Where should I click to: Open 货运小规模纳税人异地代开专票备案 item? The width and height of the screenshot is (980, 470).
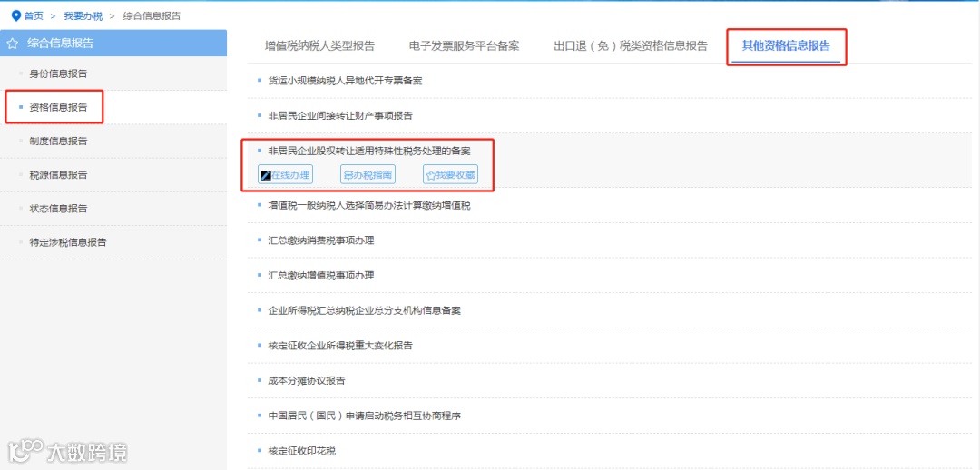coord(345,81)
